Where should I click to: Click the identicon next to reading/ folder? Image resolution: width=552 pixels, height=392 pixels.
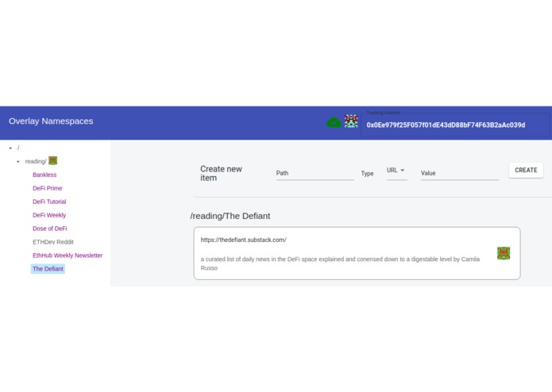coord(52,160)
